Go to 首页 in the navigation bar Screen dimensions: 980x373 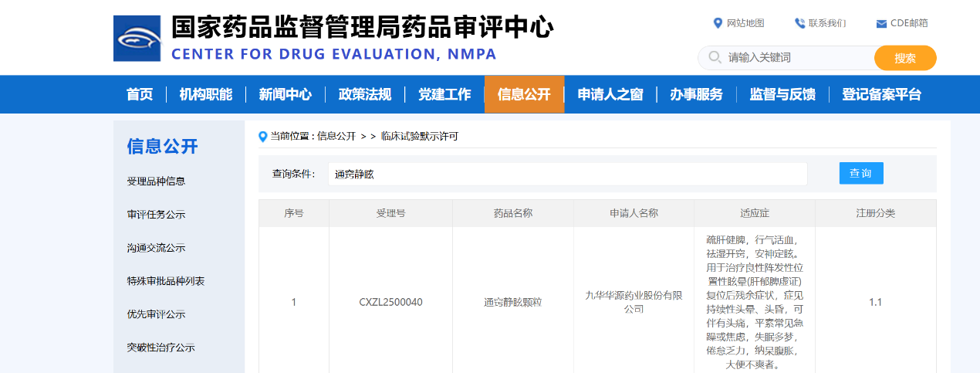click(x=140, y=94)
